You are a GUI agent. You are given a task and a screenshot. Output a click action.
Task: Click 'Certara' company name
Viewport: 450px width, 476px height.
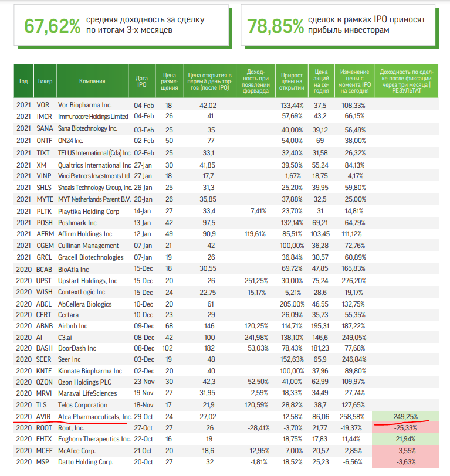[x=69, y=315]
